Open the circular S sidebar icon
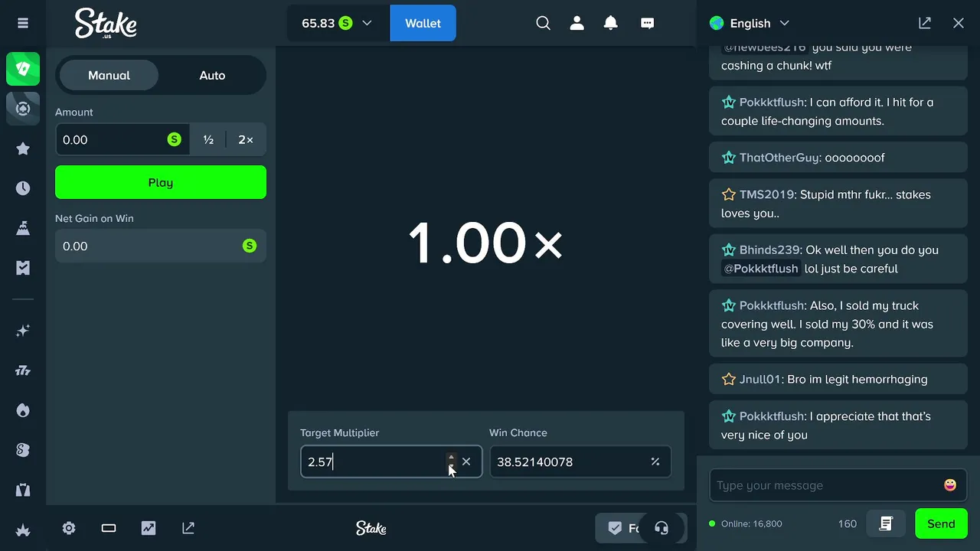 [x=23, y=450]
